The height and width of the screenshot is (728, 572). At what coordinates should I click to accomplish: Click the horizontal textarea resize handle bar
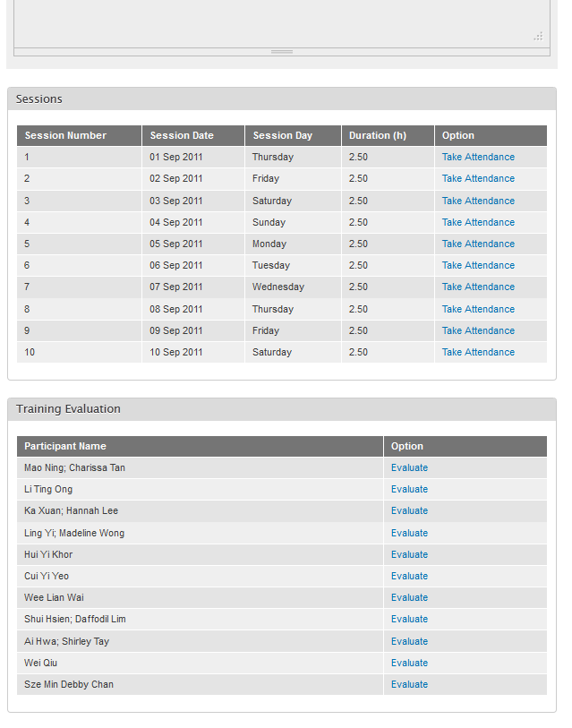tap(282, 52)
